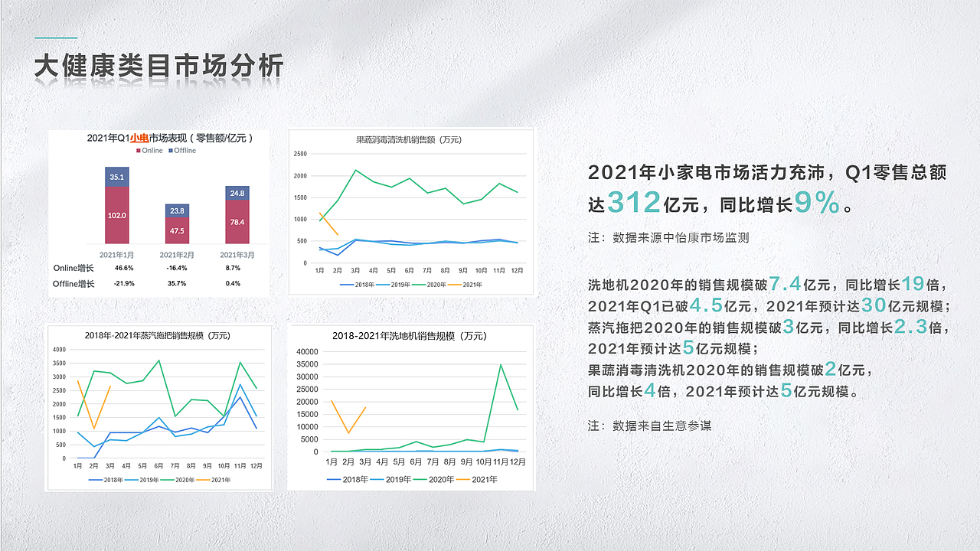
Task: Click 2021年 legend in 洗地机 chart
Action: point(478,480)
